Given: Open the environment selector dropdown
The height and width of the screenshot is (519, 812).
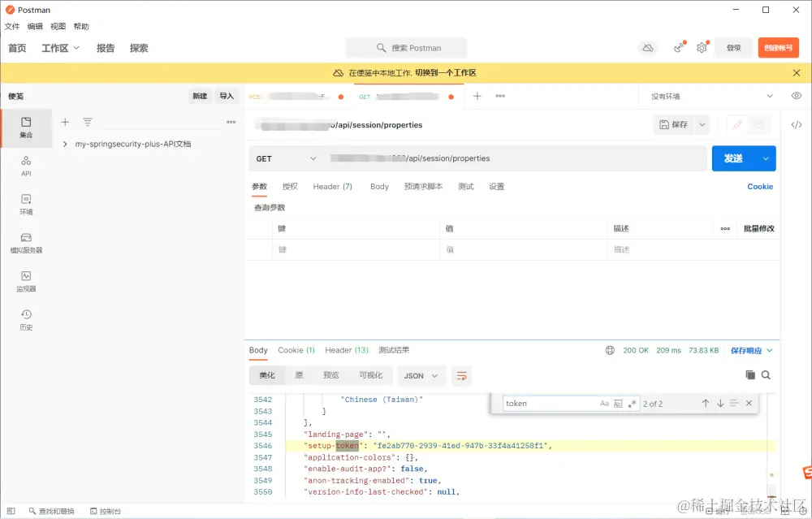Looking at the screenshot, I should pyautogui.click(x=712, y=97).
